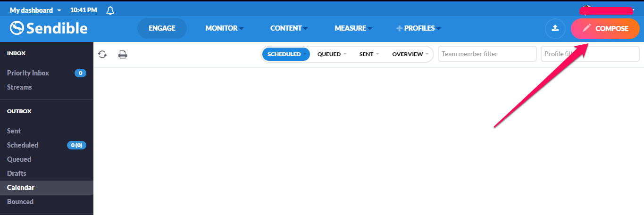Expand the Measure menu
The image size is (644, 215).
pos(353,28)
